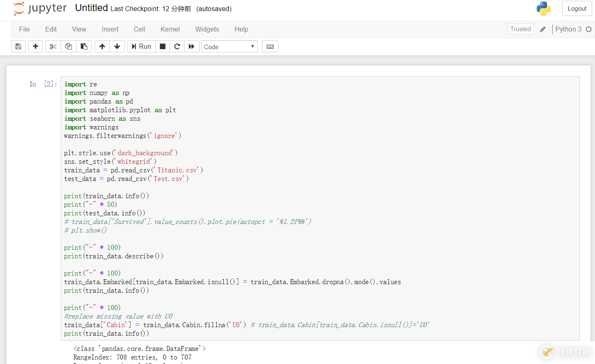The image size is (595, 364).
Task: Open the Widgets menu
Action: point(207,29)
